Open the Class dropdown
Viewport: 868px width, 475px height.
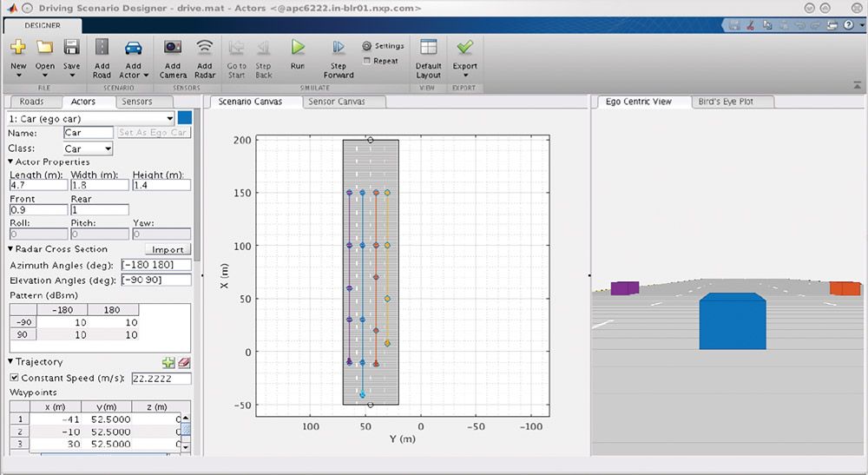tap(108, 149)
